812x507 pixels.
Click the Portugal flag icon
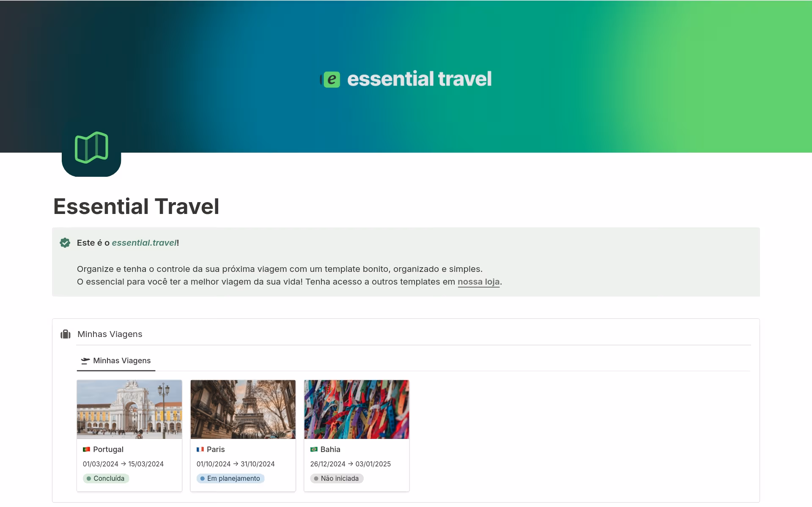coord(87,449)
